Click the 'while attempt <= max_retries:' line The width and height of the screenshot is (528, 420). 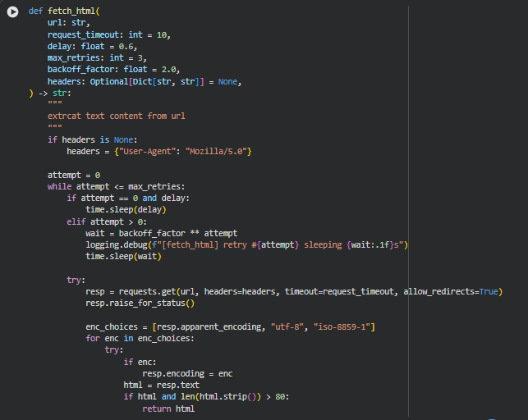(116, 186)
